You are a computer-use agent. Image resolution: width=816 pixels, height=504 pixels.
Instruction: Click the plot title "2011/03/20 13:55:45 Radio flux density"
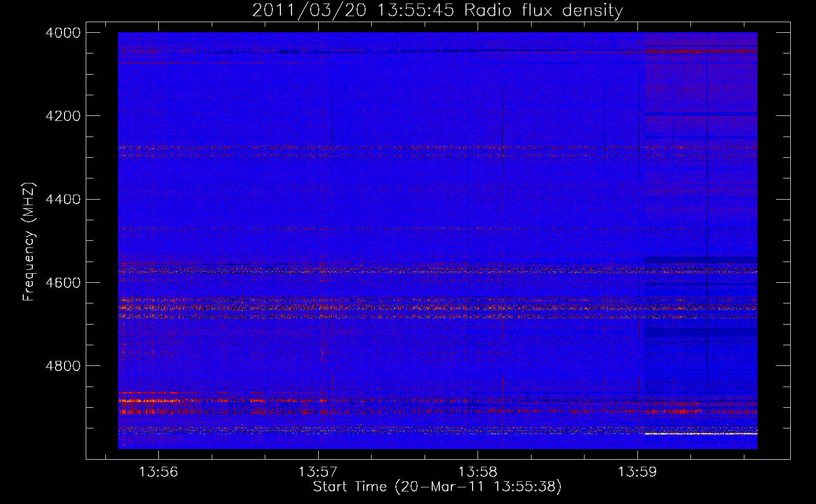pyautogui.click(x=437, y=10)
